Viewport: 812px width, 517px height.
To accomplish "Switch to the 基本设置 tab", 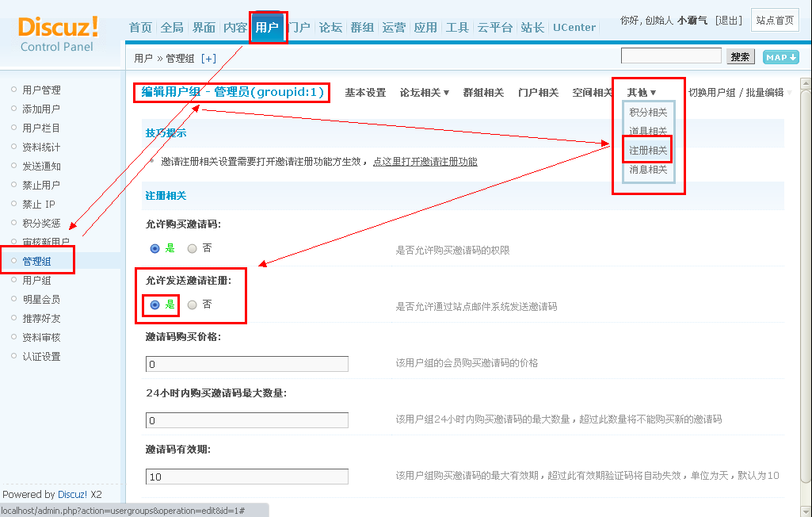I will pos(366,92).
